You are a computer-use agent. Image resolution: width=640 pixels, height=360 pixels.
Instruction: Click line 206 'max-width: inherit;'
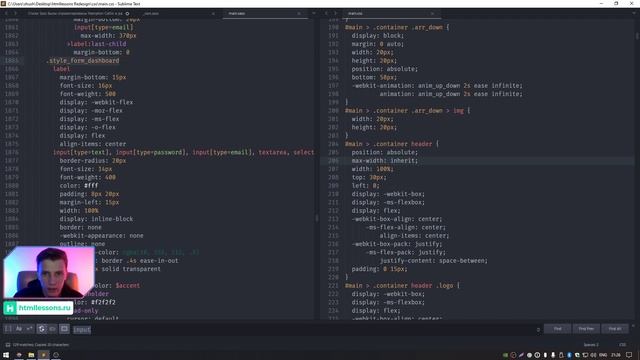pos(385,161)
